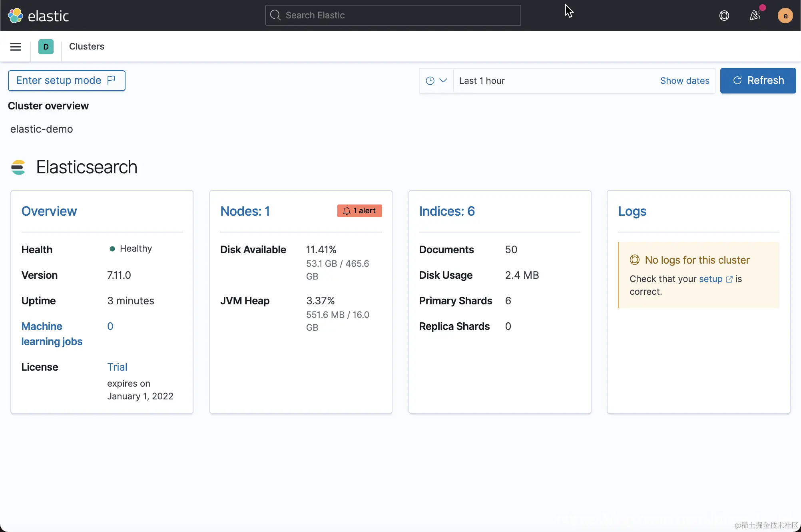Open the Logs panel link
The width and height of the screenshot is (801, 532).
click(x=632, y=211)
